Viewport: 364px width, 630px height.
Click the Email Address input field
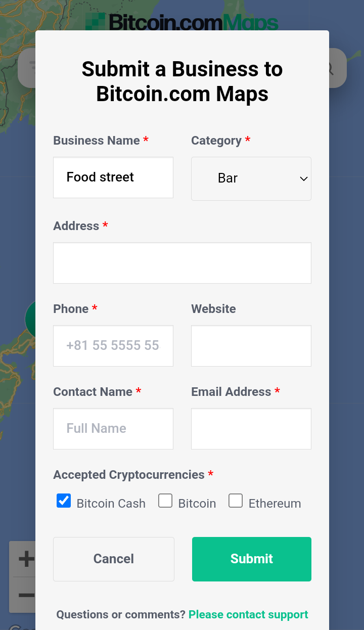(x=251, y=429)
